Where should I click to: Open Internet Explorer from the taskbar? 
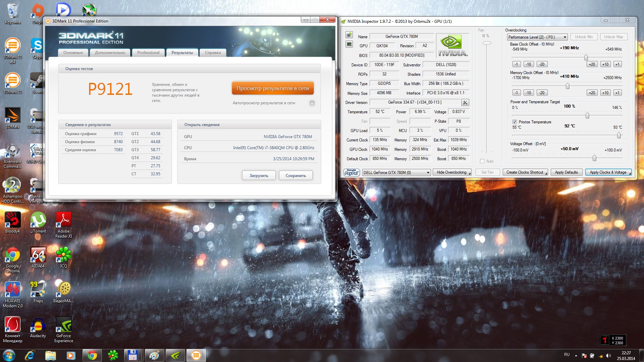(x=30, y=355)
